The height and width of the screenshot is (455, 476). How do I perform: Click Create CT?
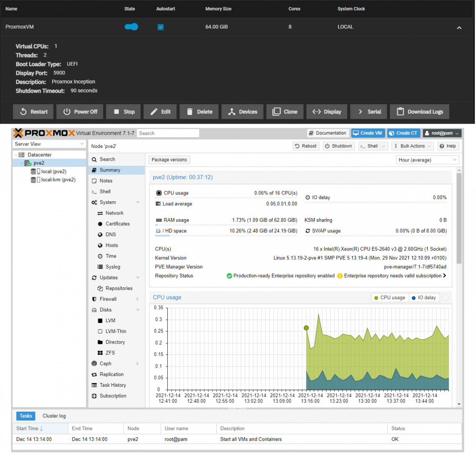(404, 133)
